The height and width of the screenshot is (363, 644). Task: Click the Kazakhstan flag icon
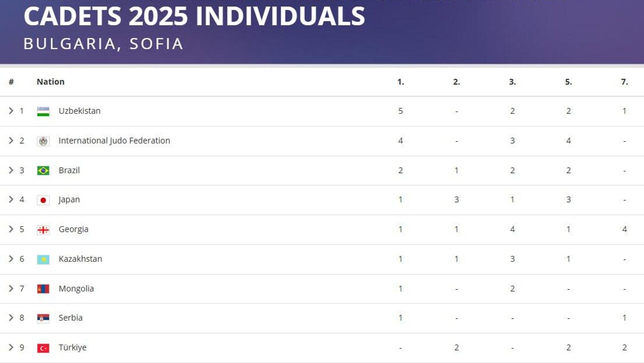pyautogui.click(x=43, y=259)
